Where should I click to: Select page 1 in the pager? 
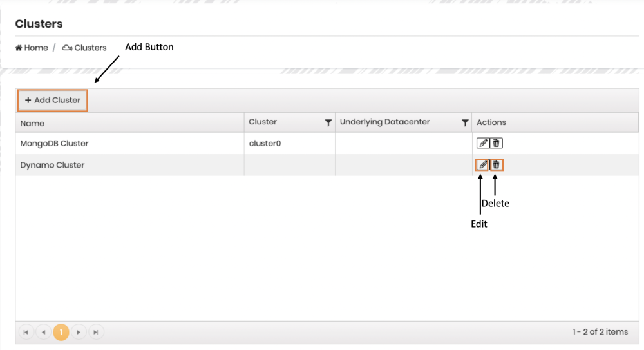61,332
